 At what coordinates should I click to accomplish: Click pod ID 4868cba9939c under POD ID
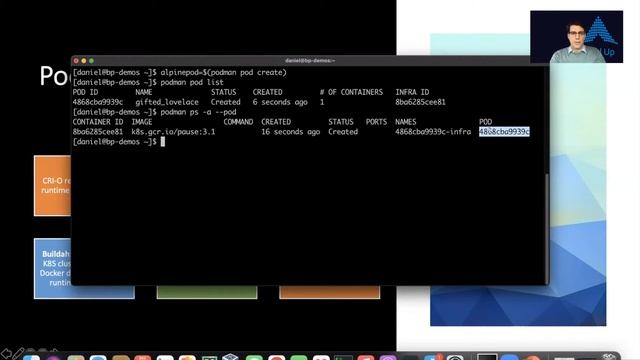click(98, 102)
